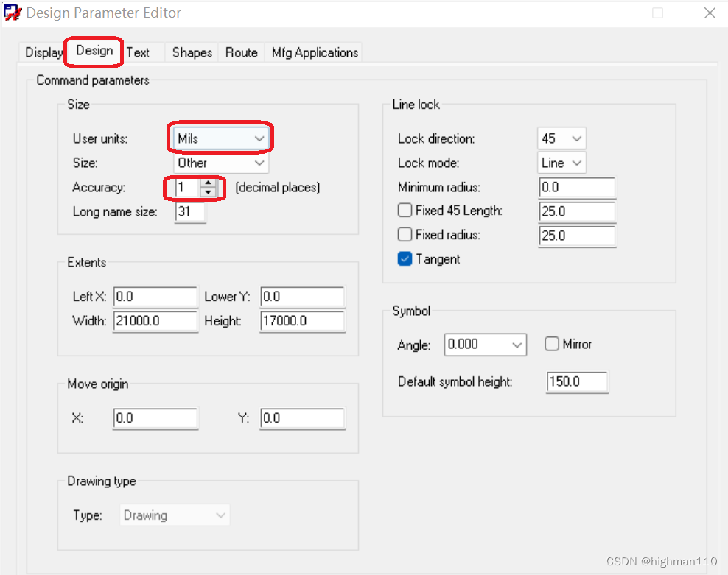Click the Height extents field
Screen dimensions: 728x575
tap(302, 321)
